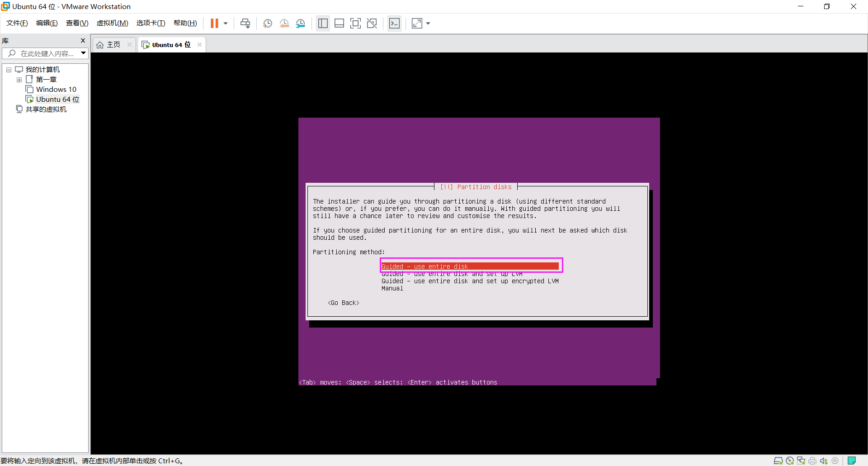The image size is (868, 466).
Task: Click the hard disk status icon
Action: point(778,461)
